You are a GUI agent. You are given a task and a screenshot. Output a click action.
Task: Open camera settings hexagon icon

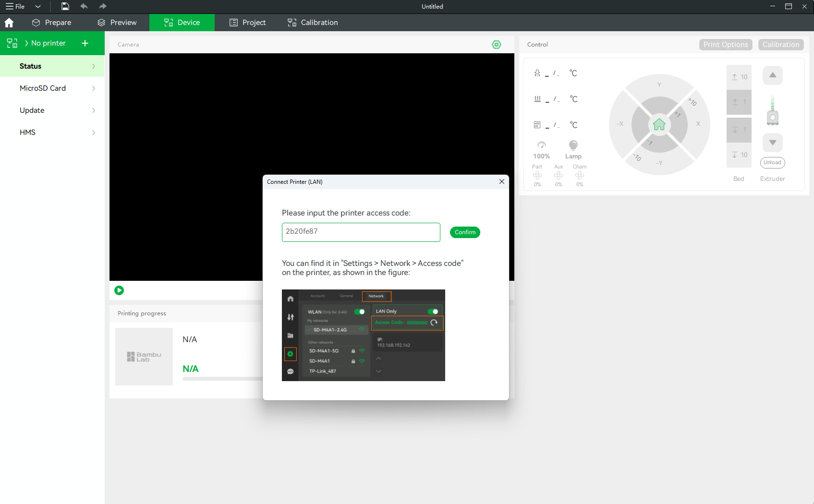click(496, 45)
